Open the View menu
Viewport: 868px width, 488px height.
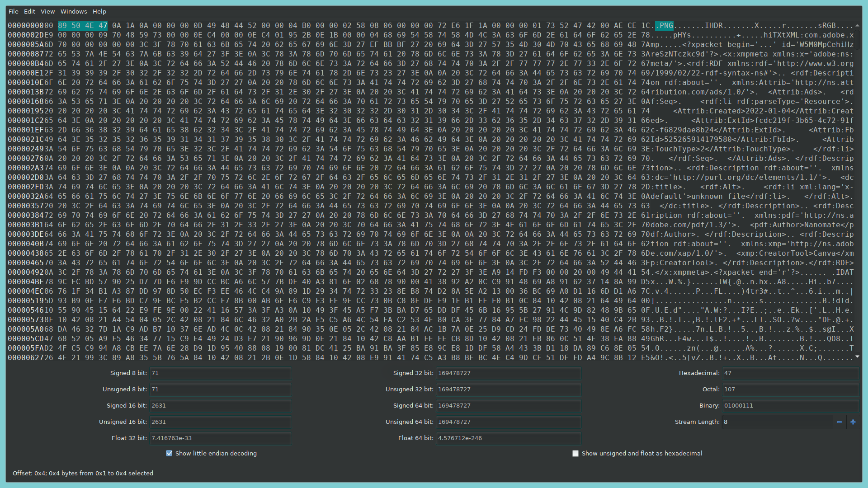point(47,11)
